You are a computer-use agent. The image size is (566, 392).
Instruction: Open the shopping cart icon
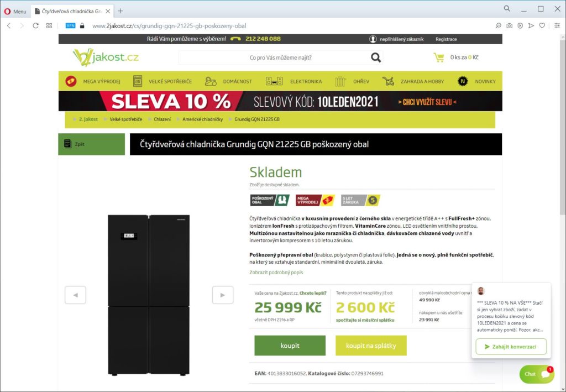click(439, 58)
